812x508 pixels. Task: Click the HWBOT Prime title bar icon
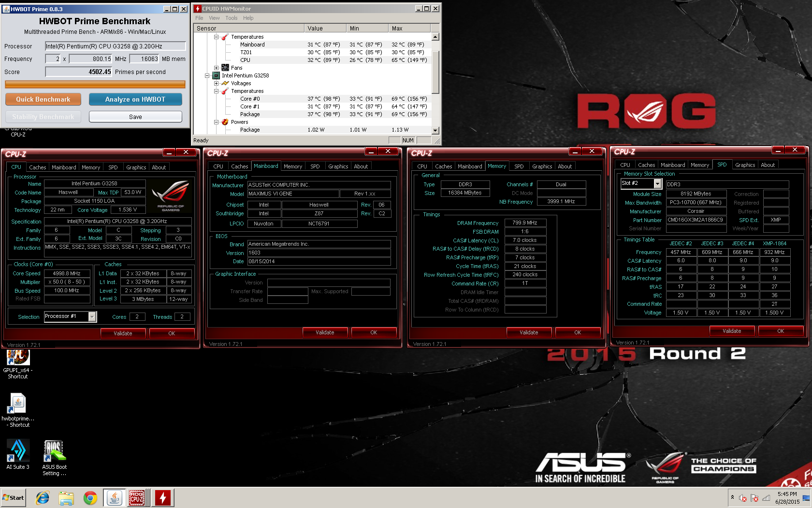(6, 9)
